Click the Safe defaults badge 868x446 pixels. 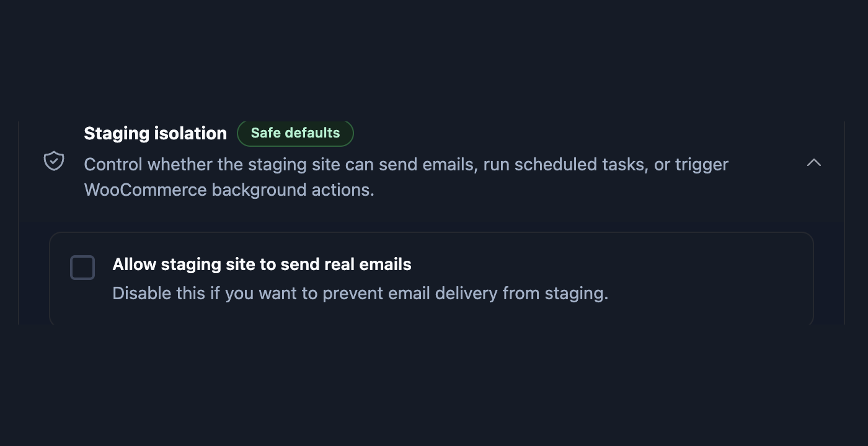tap(295, 133)
